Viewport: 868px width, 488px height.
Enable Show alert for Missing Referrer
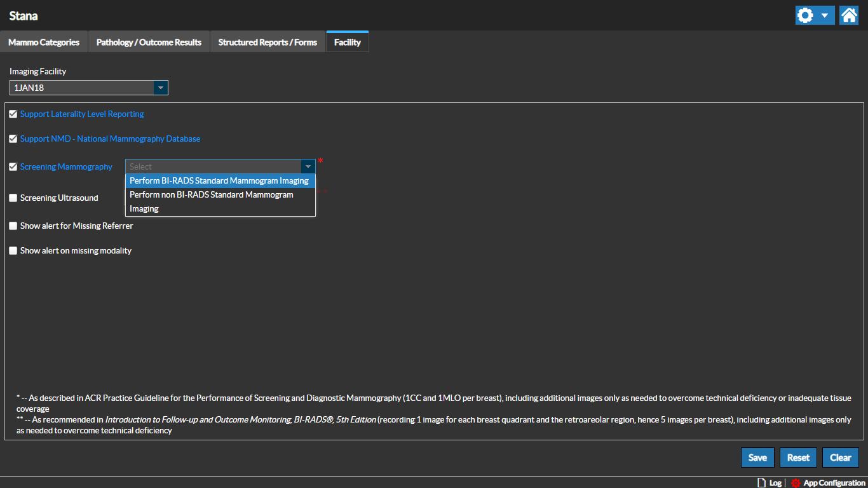click(13, 226)
